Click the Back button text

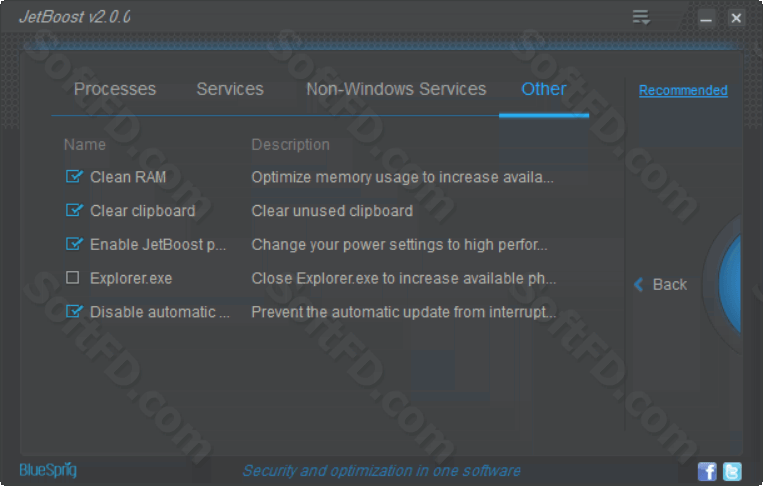pos(670,284)
